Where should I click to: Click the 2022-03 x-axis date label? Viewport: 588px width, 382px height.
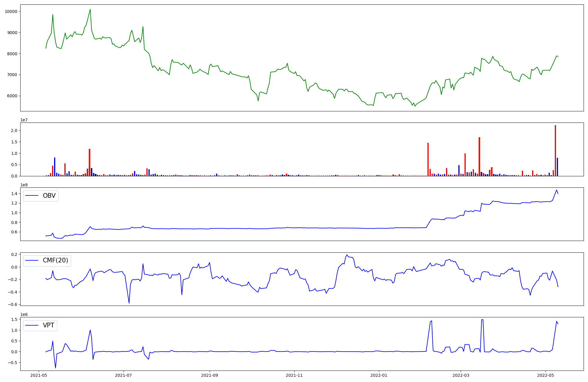pos(461,375)
